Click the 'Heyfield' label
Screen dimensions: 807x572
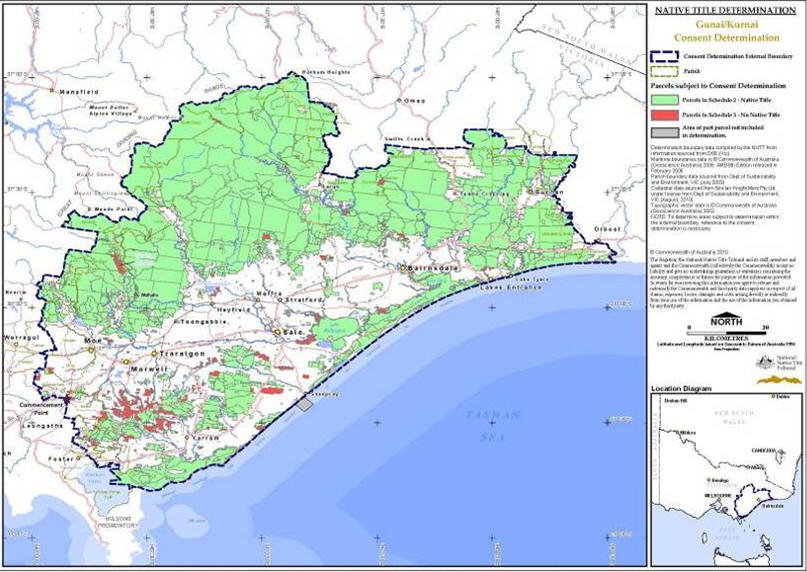(x=233, y=310)
